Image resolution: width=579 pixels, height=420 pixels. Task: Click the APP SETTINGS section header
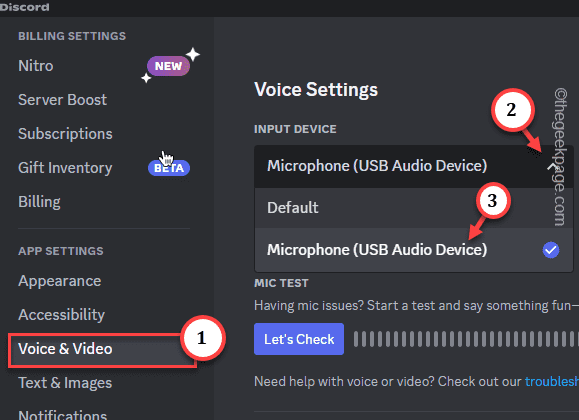(x=61, y=251)
